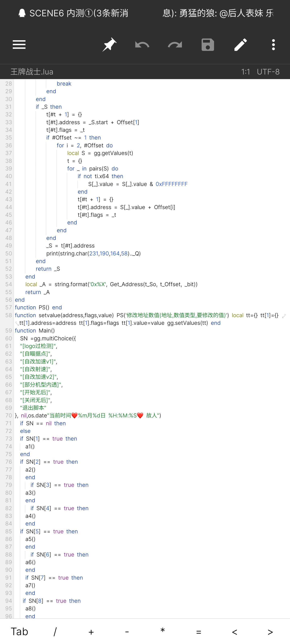This screenshot has height=644, width=290.
Task: Tap the '[自改射速]' string
Action: [35, 369]
